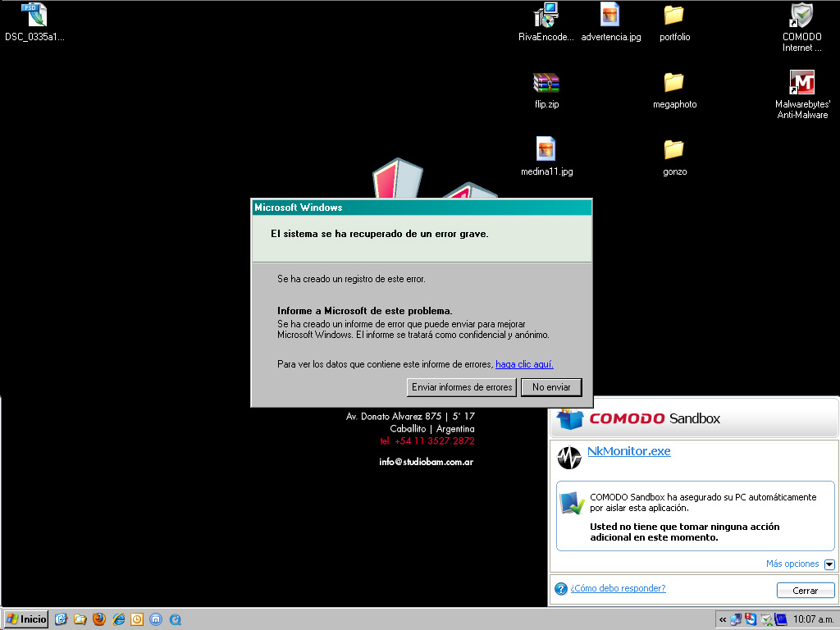Launch Firefox from the quick launch bar
The width and height of the screenshot is (840, 630).
coord(99,619)
